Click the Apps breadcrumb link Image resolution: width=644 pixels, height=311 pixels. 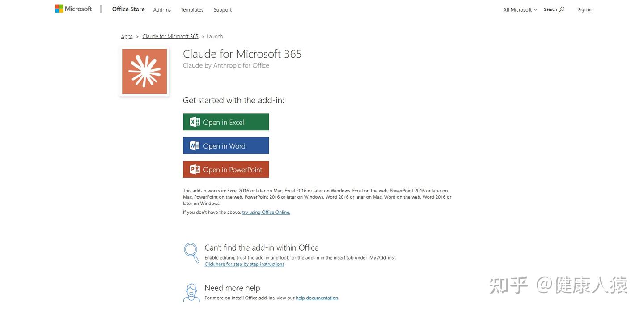coord(127,36)
